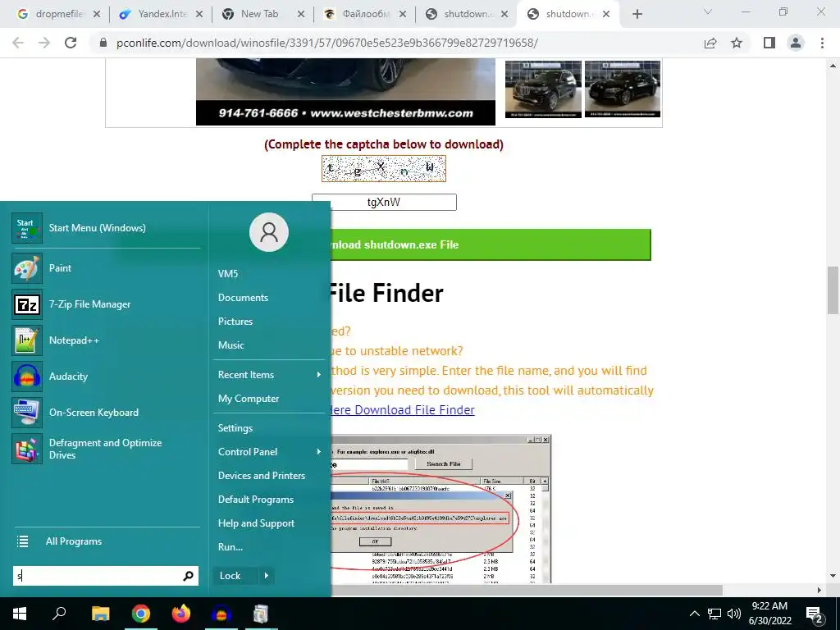This screenshot has width=840, height=630.
Task: Open the notification center icon
Action: click(x=815, y=614)
